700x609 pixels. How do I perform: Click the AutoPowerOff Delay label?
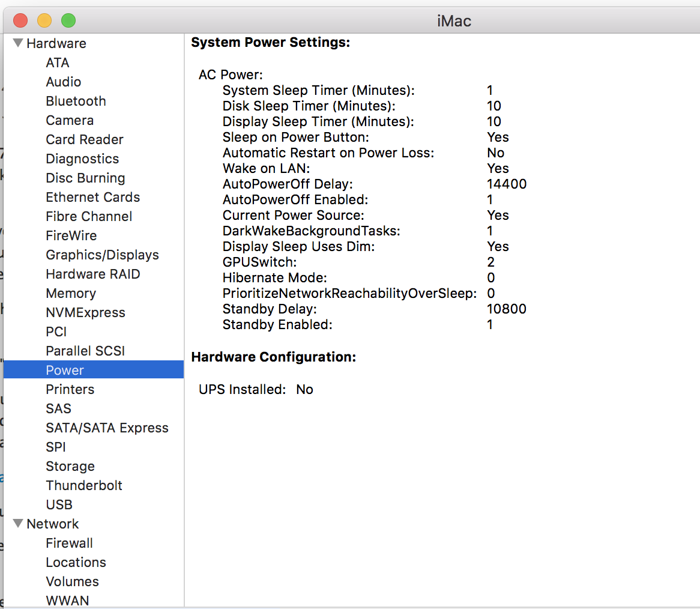288,184
